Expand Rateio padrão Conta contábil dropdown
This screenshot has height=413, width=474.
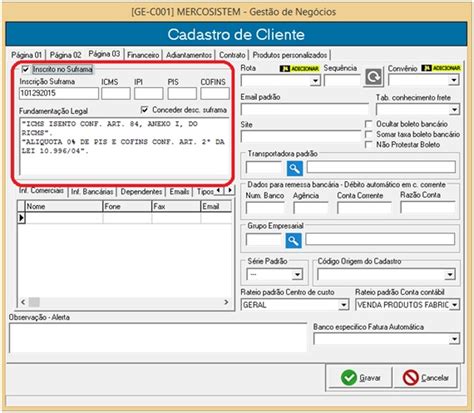(x=454, y=305)
